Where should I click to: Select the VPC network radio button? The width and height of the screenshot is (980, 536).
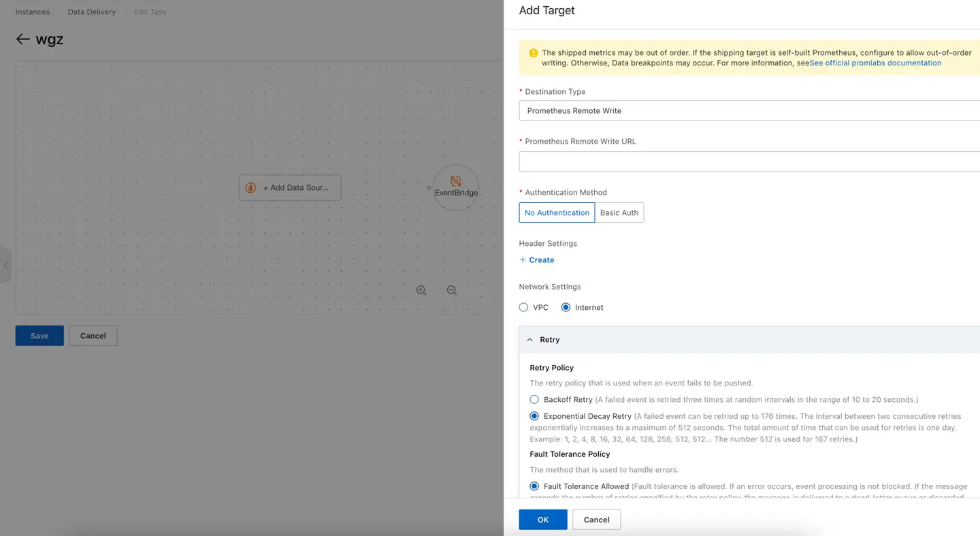[523, 308]
